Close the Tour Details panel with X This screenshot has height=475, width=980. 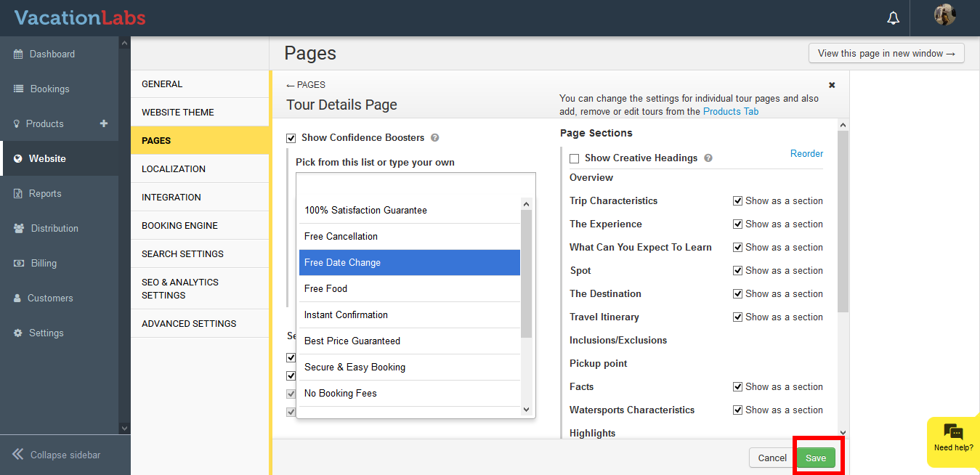[832, 85]
